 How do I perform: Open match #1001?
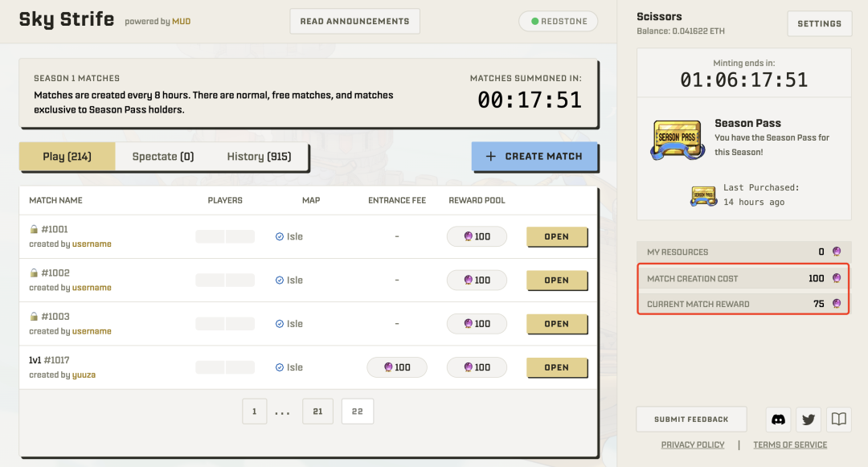point(556,236)
